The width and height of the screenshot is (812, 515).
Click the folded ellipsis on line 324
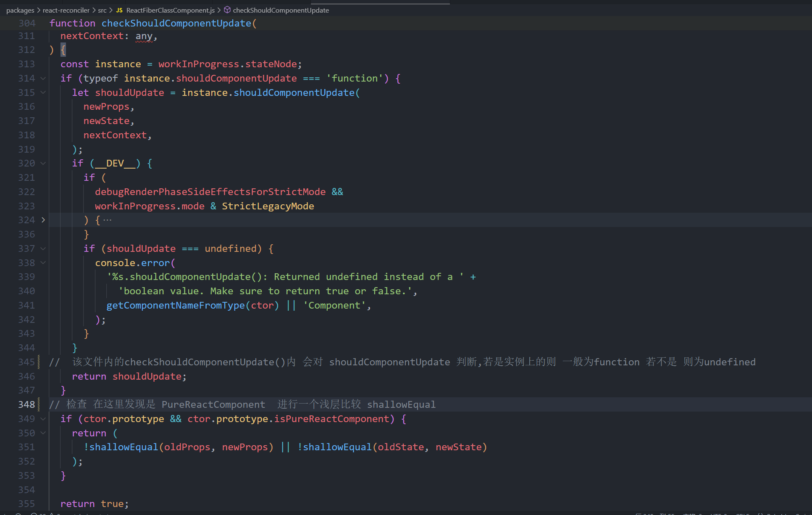coord(108,220)
